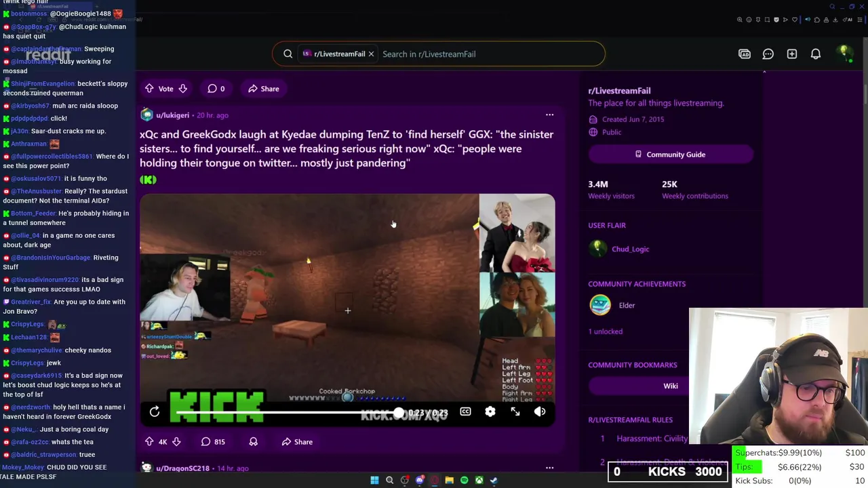
Task: Create a new post with plus icon
Action: 792,54
